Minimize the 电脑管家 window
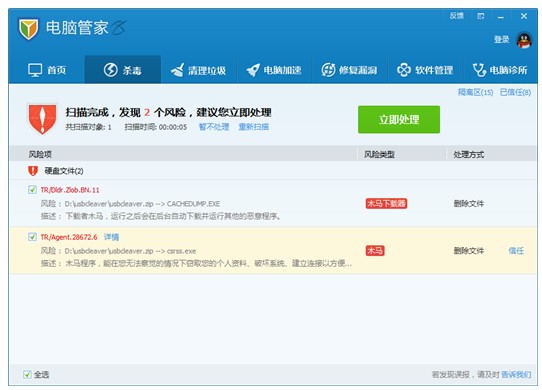This screenshot has height=390, width=542. (x=501, y=17)
